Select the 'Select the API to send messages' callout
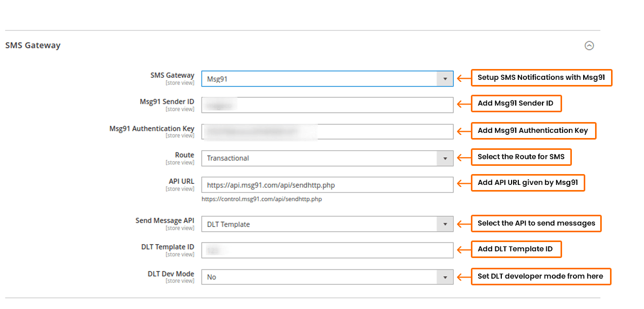 click(x=536, y=223)
